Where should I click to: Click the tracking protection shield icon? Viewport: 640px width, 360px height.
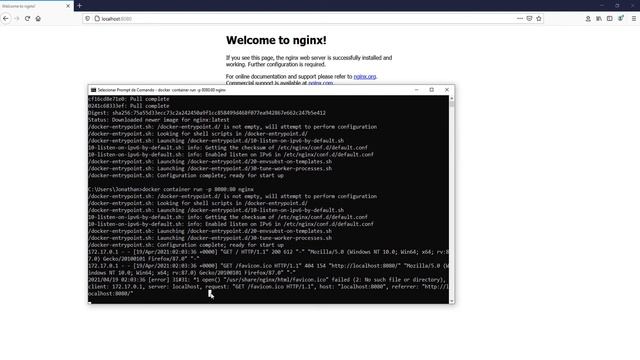coord(87,19)
